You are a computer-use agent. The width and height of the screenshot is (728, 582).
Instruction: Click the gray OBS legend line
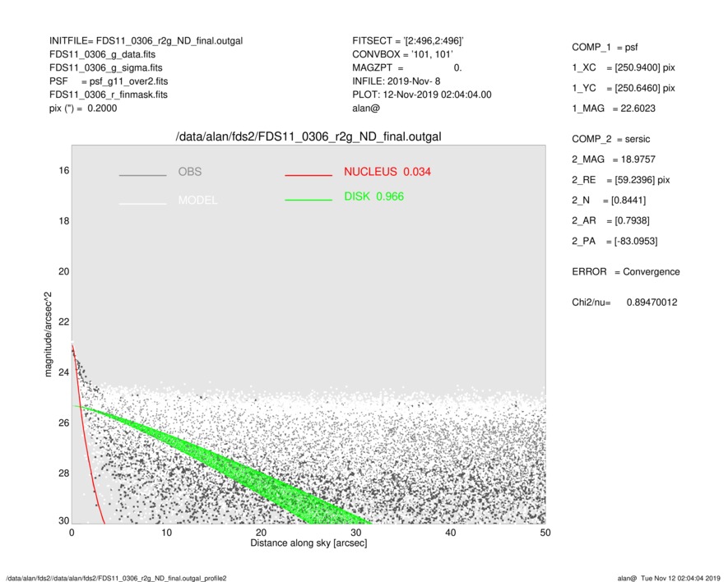click(x=142, y=176)
